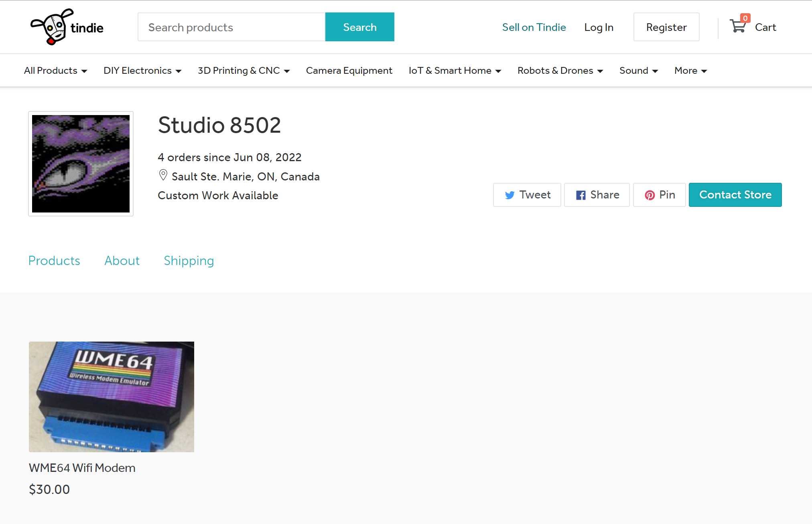
Task: Click the 'Sault Ste. Marie, ON, Canada' location text
Action: pos(246,176)
